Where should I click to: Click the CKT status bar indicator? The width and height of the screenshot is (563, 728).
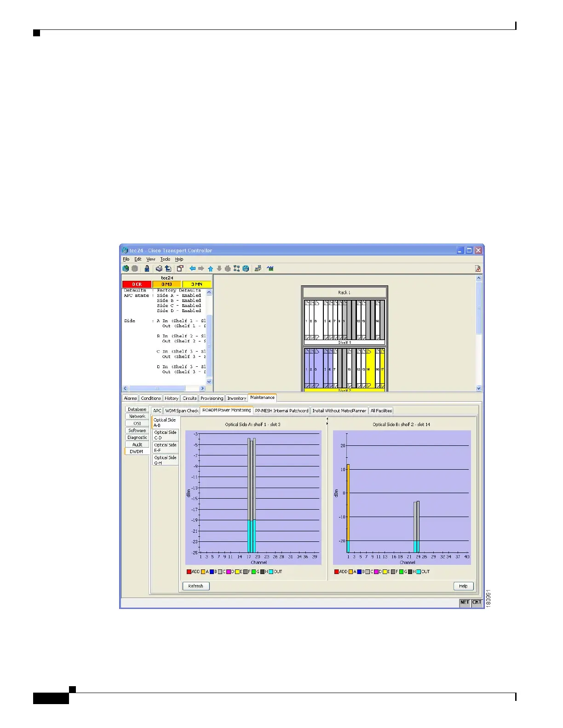[477, 602]
